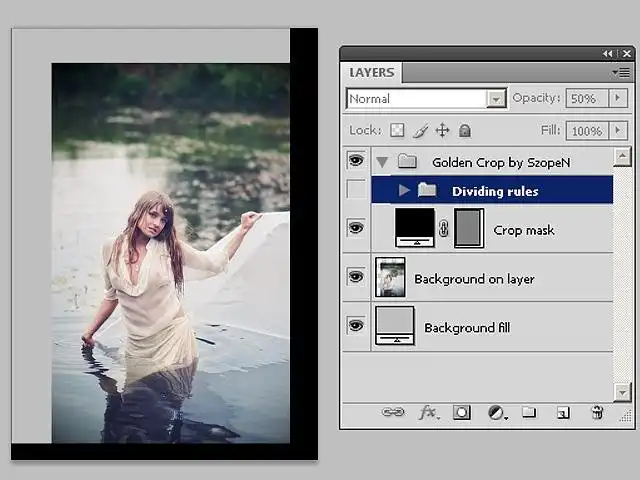
Task: Click the photo of woman in canvas
Action: [171, 253]
